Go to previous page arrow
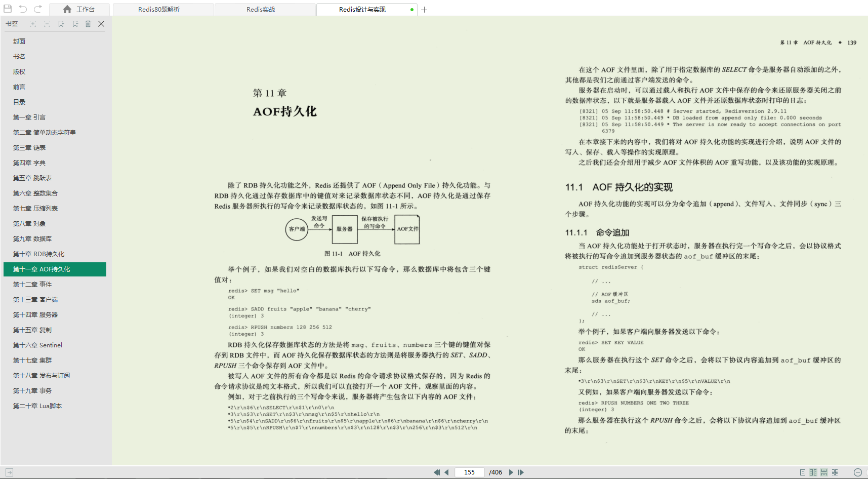 (x=446, y=472)
